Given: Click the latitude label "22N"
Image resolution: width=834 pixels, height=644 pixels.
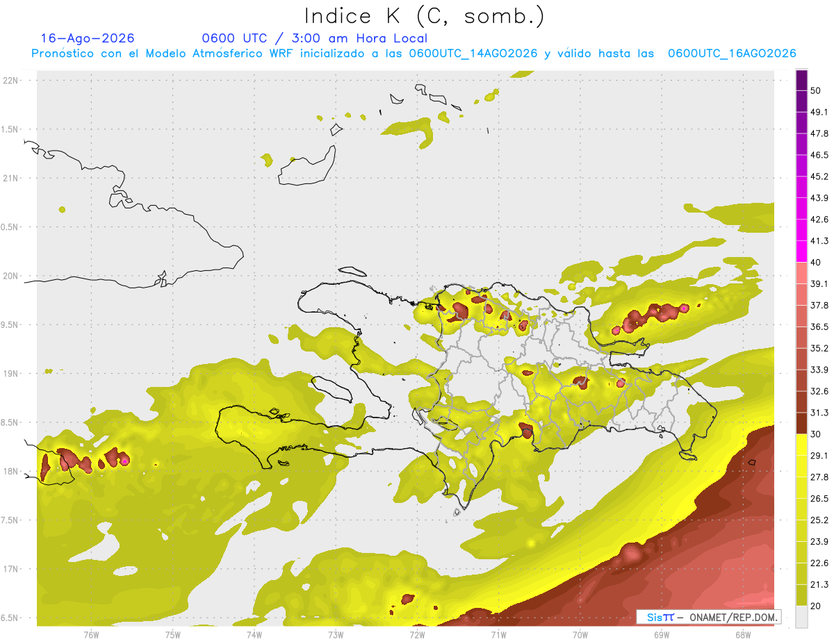Looking at the screenshot, I should 11,81.
